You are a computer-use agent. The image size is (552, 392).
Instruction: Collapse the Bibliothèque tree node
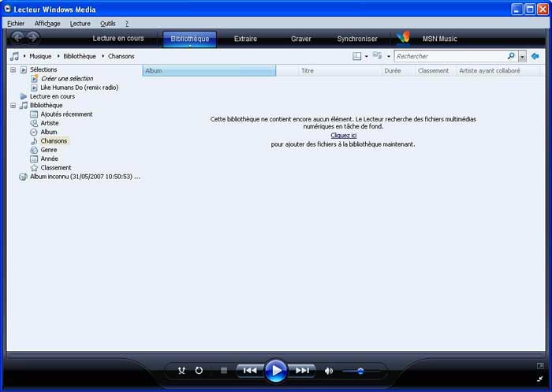pyautogui.click(x=13, y=105)
